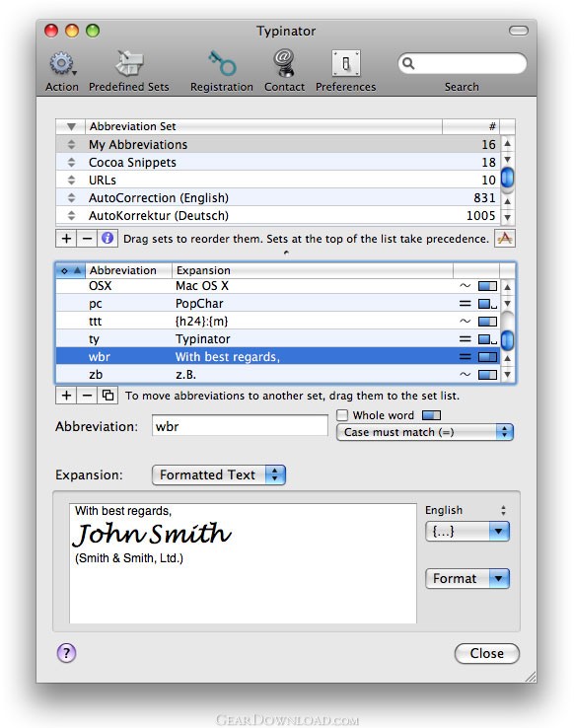Select the Cocoa Snippets set
This screenshot has width=574, height=728.
(278, 162)
